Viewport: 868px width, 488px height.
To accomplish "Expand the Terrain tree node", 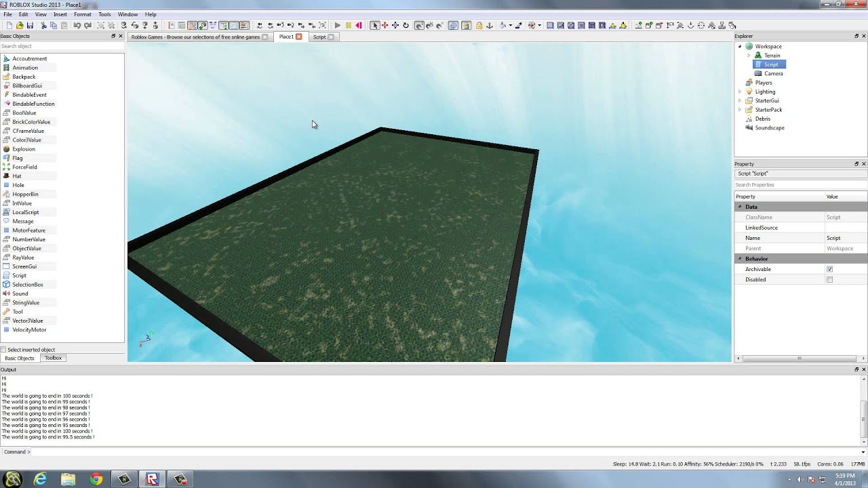I will click(x=749, y=56).
